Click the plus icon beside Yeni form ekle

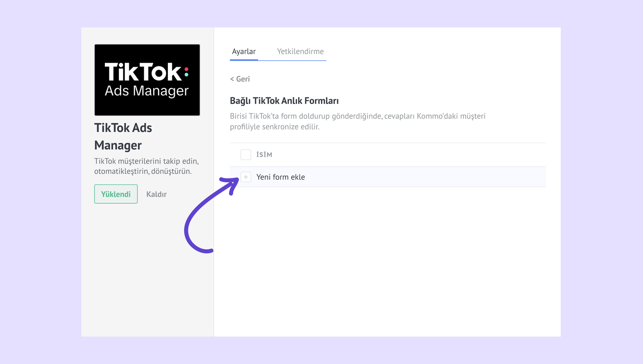pos(246,177)
